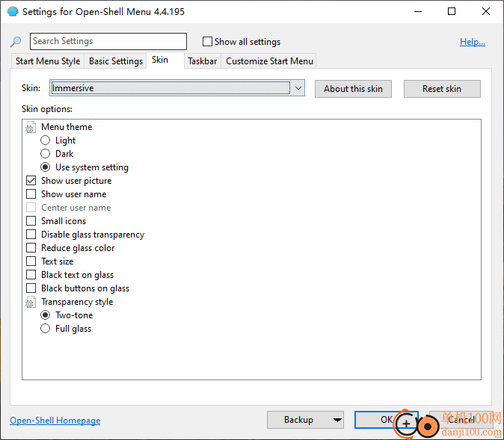Enable Show user name option
Image resolution: width=504 pixels, height=440 pixels.
click(31, 194)
